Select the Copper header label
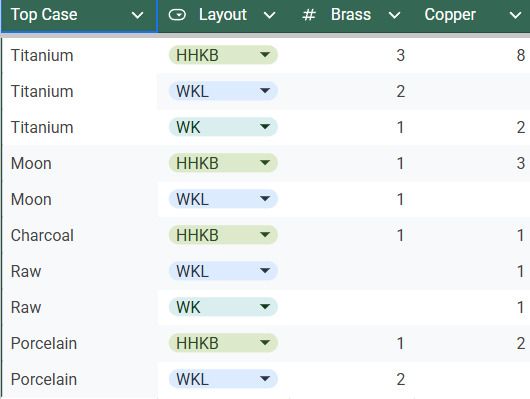Screen dimensions: 530x399 [450, 15]
